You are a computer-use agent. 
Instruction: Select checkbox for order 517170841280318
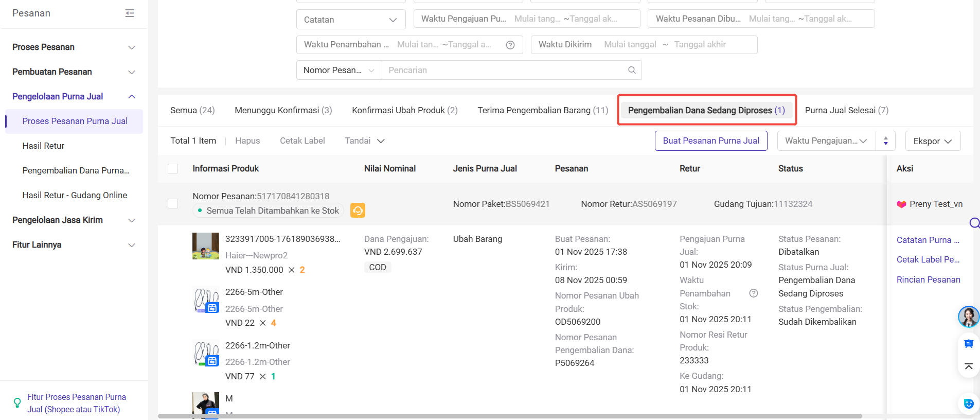(173, 204)
